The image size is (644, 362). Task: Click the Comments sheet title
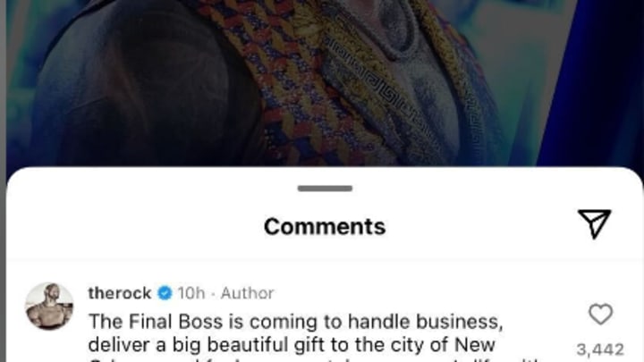pos(325,226)
